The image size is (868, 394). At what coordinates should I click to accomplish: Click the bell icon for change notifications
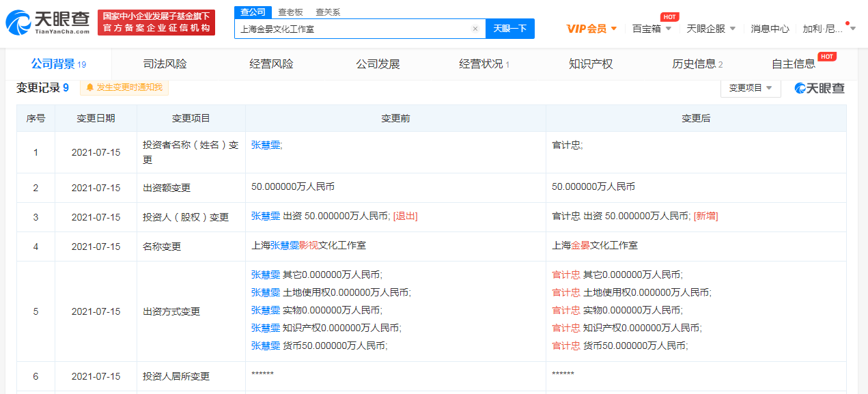pos(89,87)
